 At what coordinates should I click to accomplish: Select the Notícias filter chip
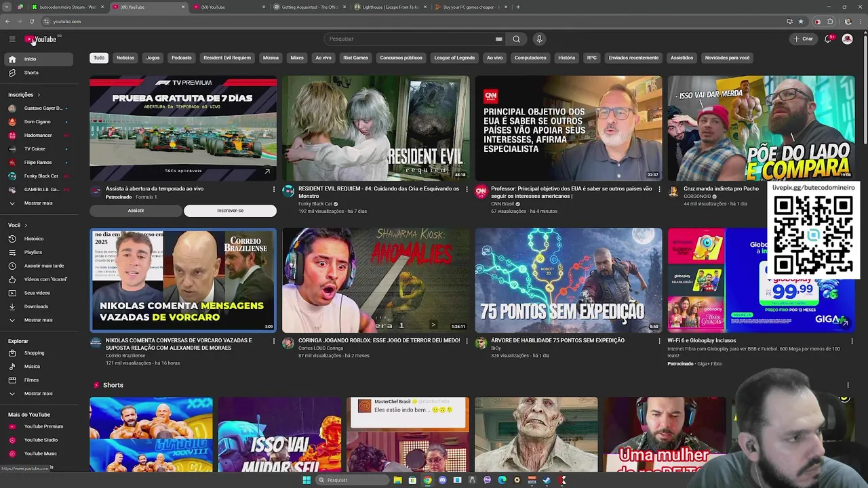(125, 58)
